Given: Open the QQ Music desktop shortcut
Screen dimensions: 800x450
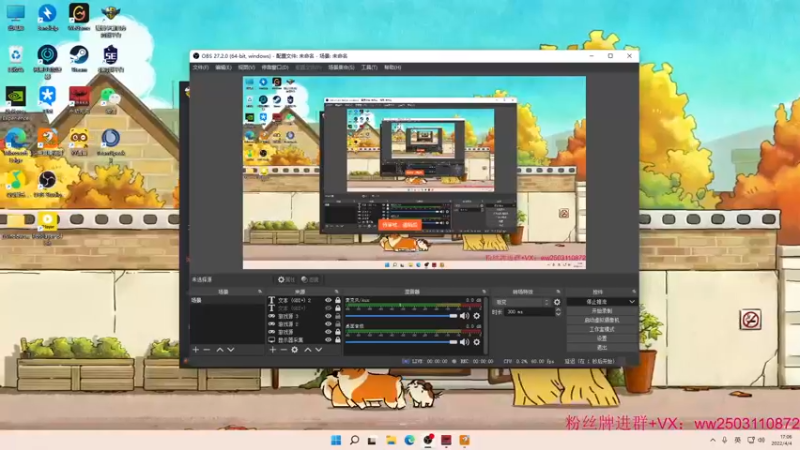Looking at the screenshot, I should pyautogui.click(x=16, y=184).
